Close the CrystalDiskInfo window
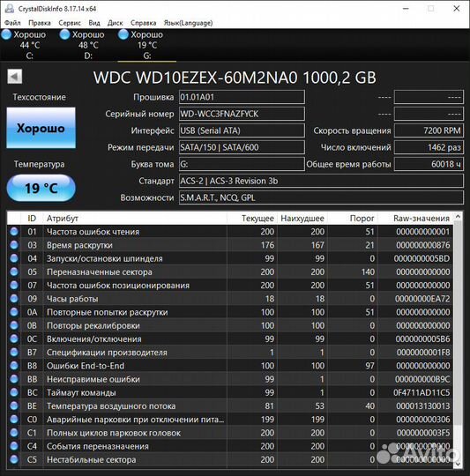The height and width of the screenshot is (476, 470). coord(457,9)
